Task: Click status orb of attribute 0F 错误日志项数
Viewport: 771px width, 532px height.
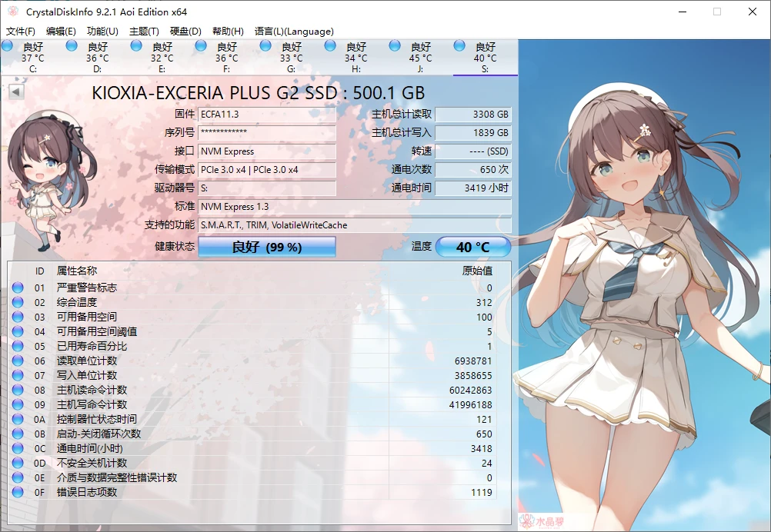Action: pos(18,492)
